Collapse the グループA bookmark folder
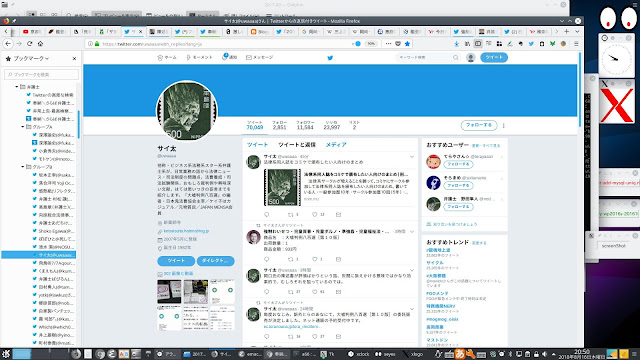Screen dimensions: 640x360 pos(23,127)
